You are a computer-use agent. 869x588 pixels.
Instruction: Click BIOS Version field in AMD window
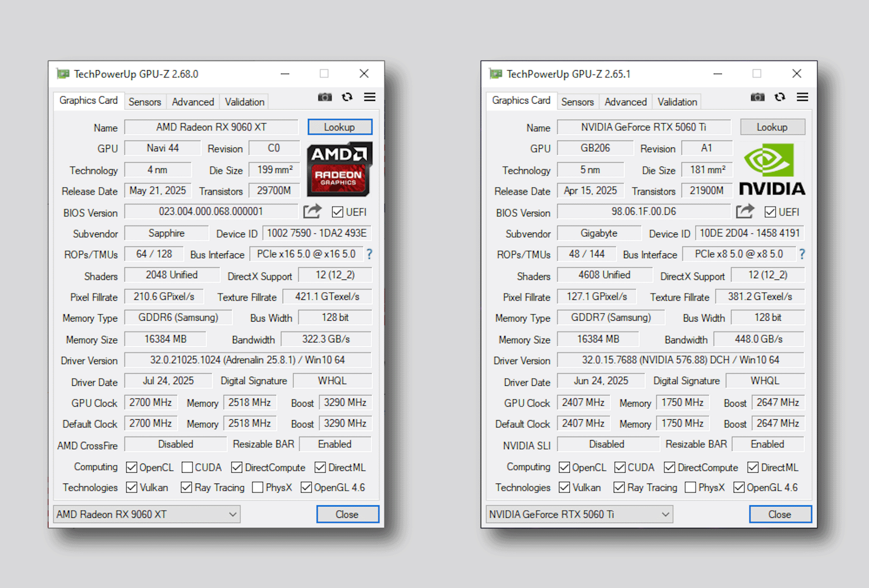tap(211, 212)
